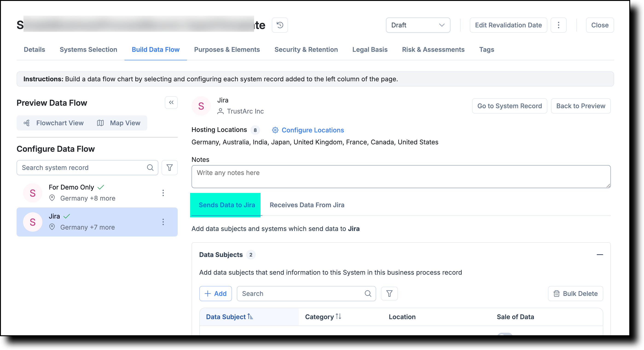
Task: Switch to Flowchart View
Action: pyautogui.click(x=54, y=123)
